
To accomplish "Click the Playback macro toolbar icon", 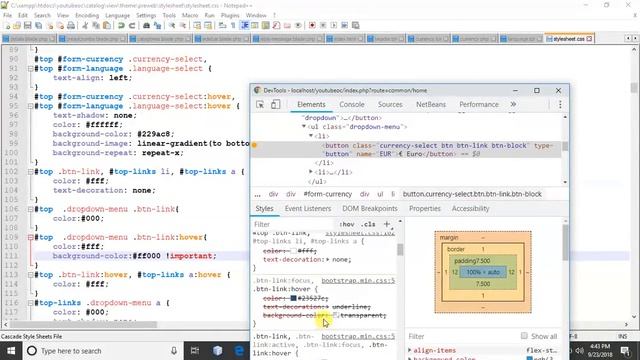I will [334, 25].
